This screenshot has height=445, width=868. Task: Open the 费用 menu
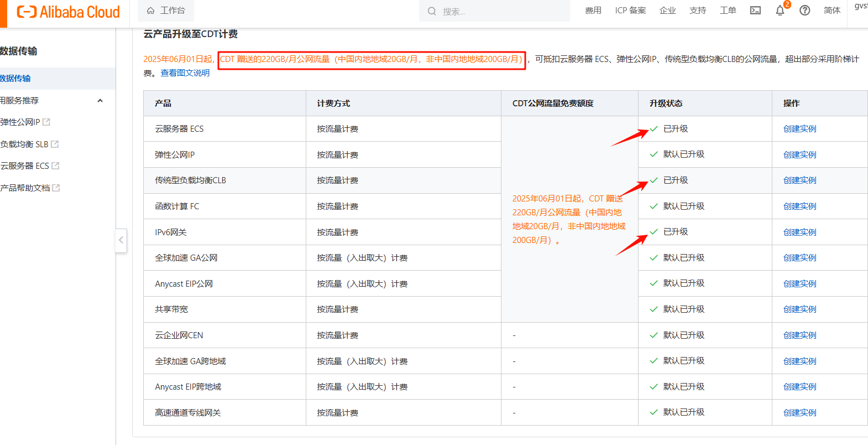click(x=593, y=11)
